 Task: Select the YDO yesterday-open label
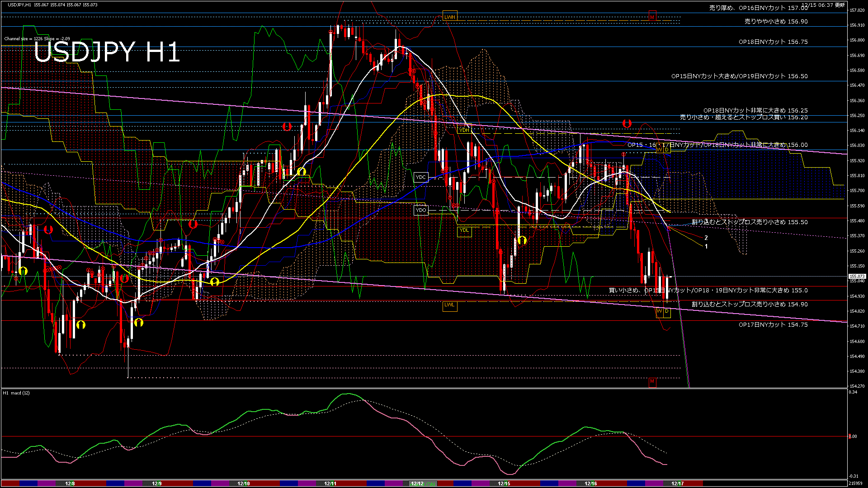[x=421, y=210]
